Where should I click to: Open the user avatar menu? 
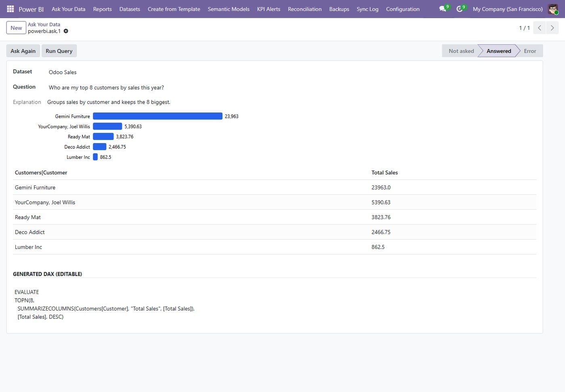(x=553, y=9)
